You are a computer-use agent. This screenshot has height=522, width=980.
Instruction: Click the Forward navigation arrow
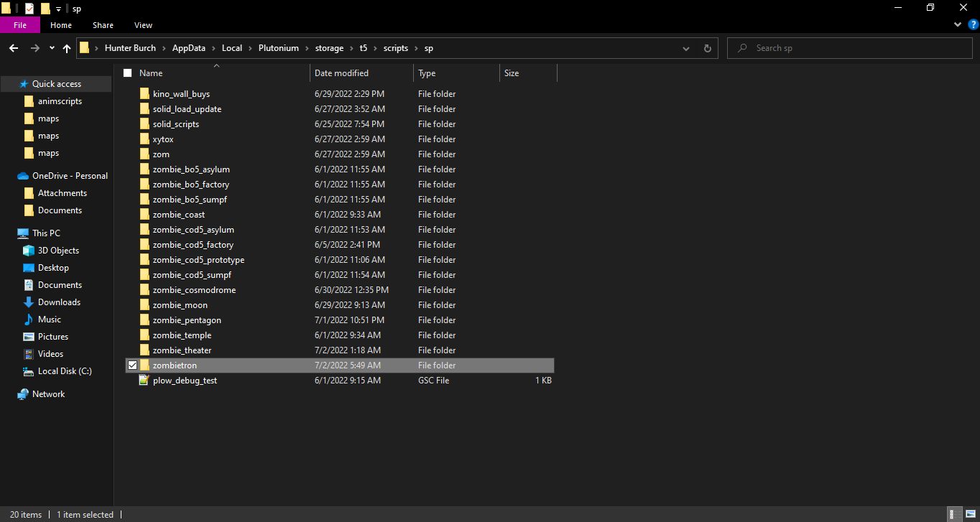[x=34, y=48]
